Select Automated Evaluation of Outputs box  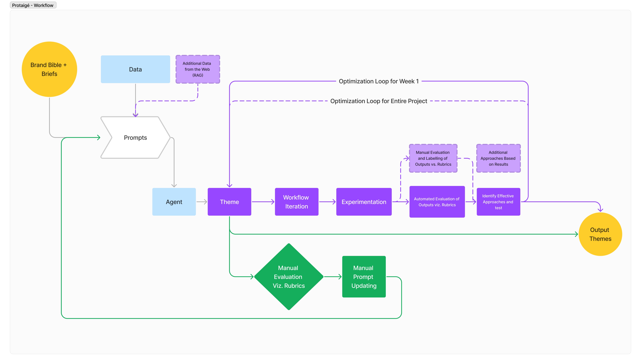[x=437, y=202]
